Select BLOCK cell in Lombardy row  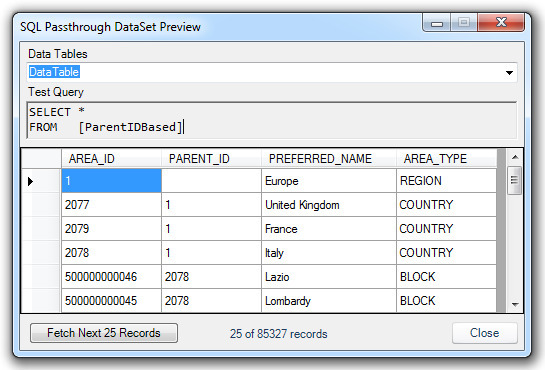pos(446,301)
